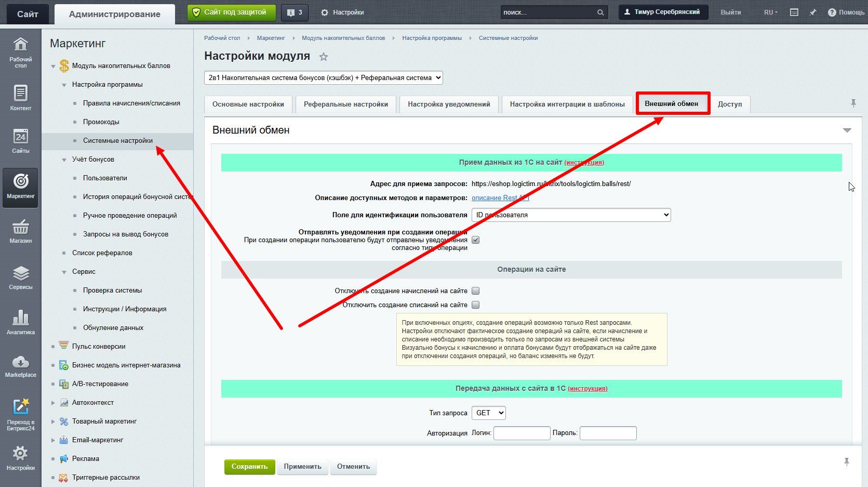Open the bonus system type dropdown
This screenshot has height=487, width=868.
click(x=324, y=78)
